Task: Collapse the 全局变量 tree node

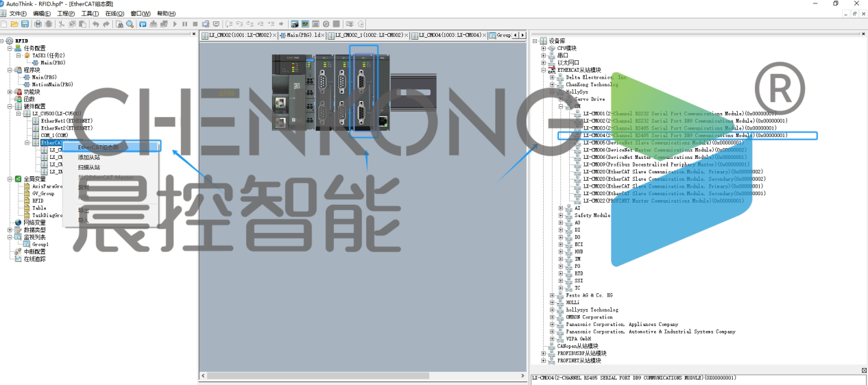Action: (10, 179)
